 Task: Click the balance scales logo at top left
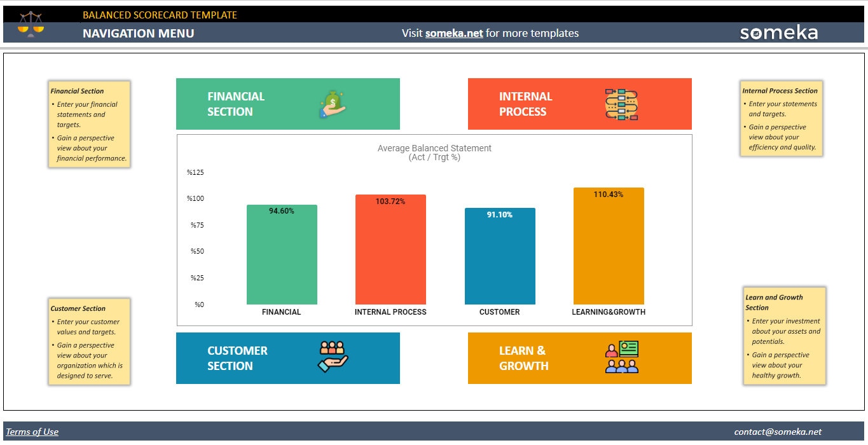coord(32,23)
